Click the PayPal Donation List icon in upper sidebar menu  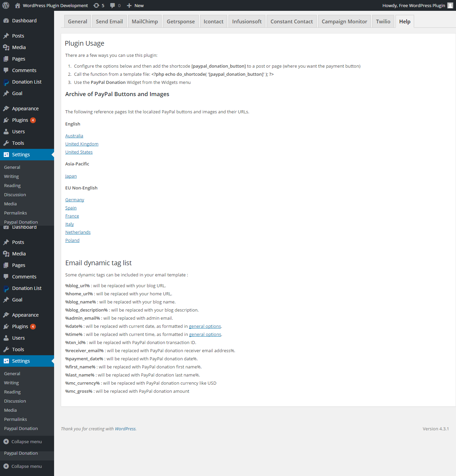tap(6, 82)
